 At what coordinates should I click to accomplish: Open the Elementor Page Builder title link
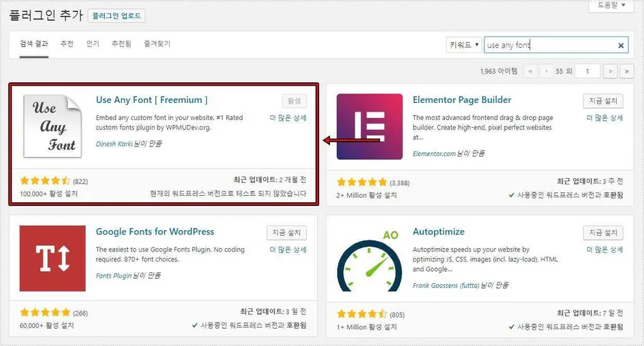462,100
